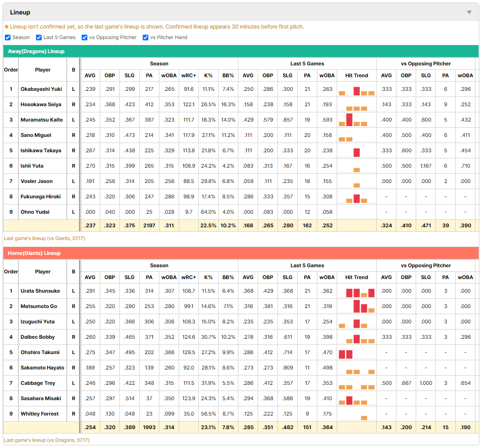Click Last game's lineup vs Giants note
Image resolution: width=482 pixels, height=448 pixels.
pyautogui.click(x=44, y=238)
